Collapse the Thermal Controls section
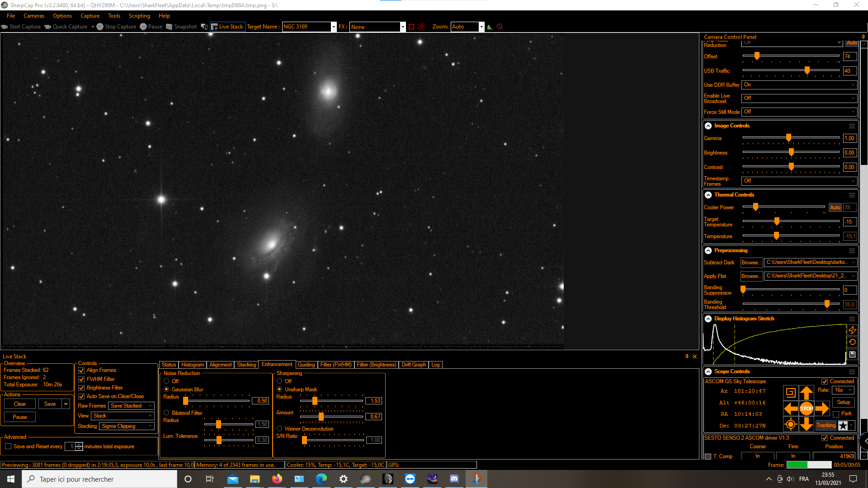The height and width of the screenshot is (488, 868). point(708,195)
